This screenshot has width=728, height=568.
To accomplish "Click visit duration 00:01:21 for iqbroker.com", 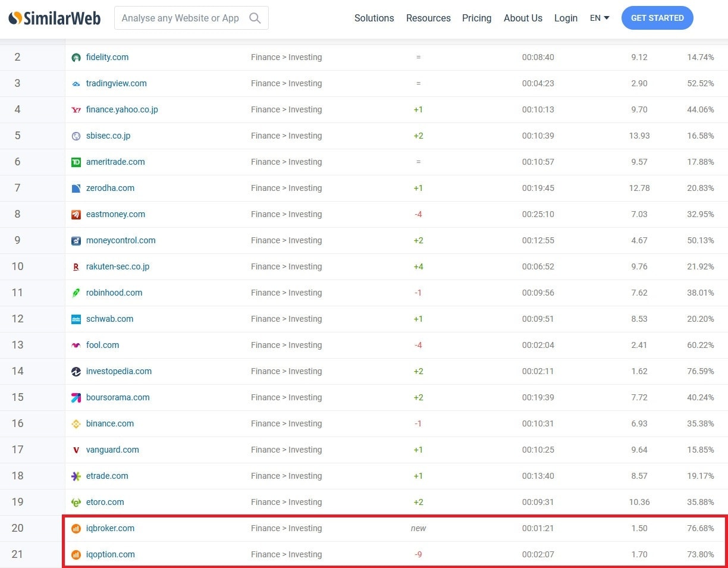I will click(x=538, y=528).
